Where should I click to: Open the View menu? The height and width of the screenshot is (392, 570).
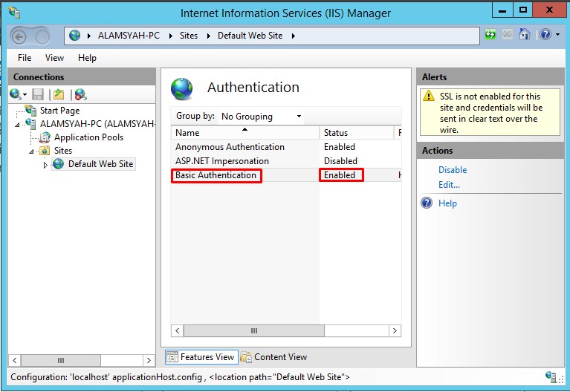[x=54, y=58]
